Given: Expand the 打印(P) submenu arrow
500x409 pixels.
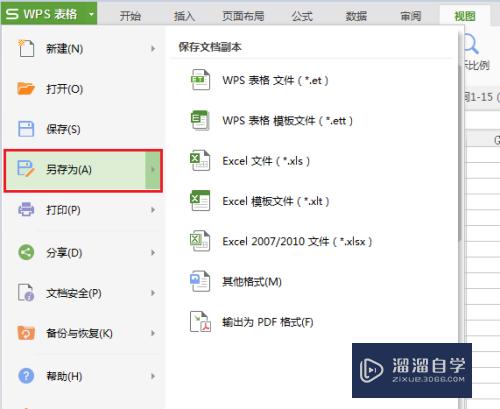Looking at the screenshot, I should pyautogui.click(x=153, y=210).
